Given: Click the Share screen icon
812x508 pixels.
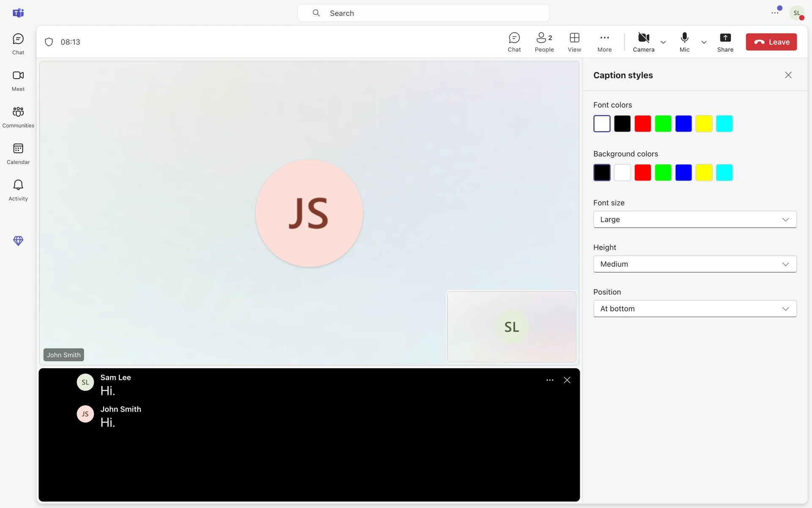Looking at the screenshot, I should [x=725, y=42].
